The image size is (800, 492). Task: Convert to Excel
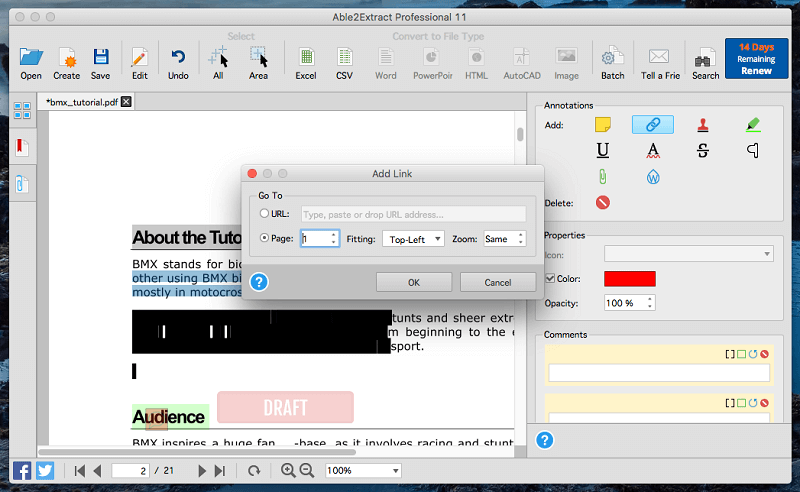coord(306,57)
